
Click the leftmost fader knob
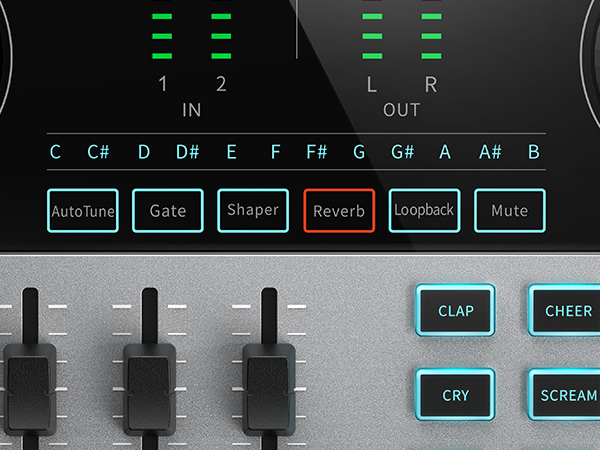pyautogui.click(x=30, y=385)
